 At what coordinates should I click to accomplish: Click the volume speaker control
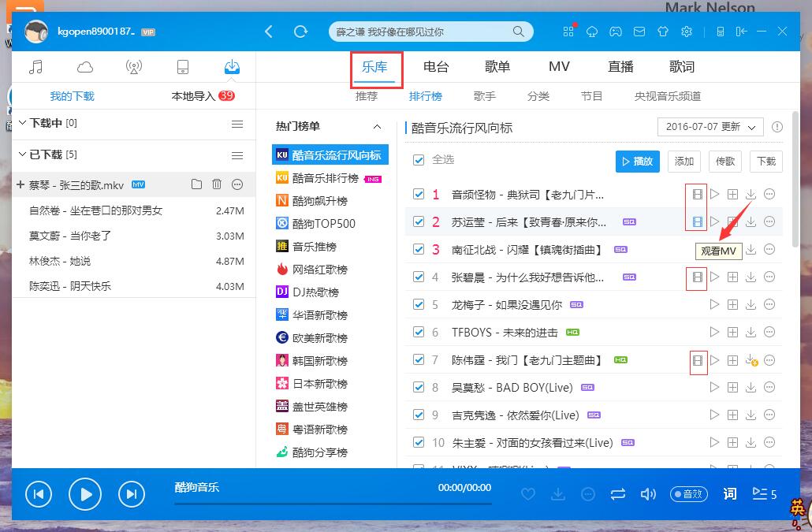pos(648,494)
